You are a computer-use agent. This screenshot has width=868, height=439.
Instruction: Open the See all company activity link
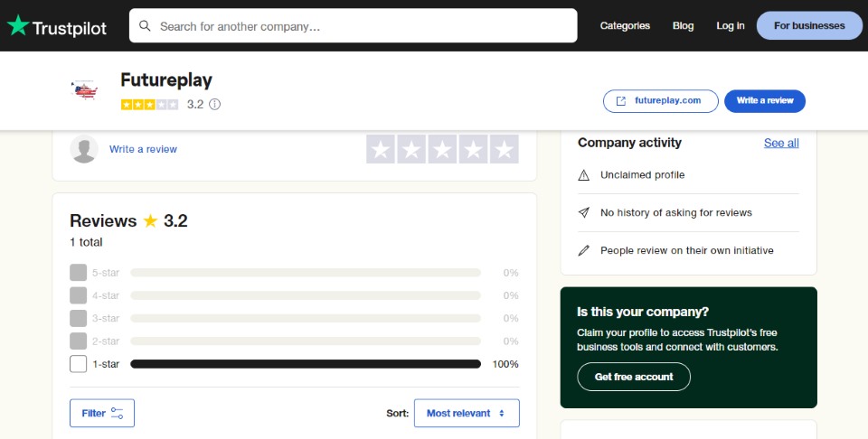pyautogui.click(x=781, y=143)
